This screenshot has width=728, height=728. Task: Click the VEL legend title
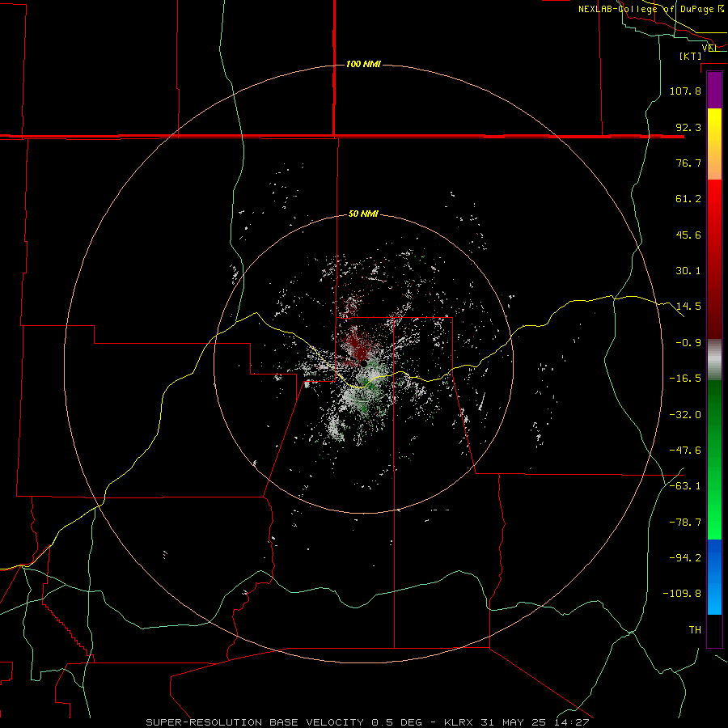pyautogui.click(x=710, y=48)
